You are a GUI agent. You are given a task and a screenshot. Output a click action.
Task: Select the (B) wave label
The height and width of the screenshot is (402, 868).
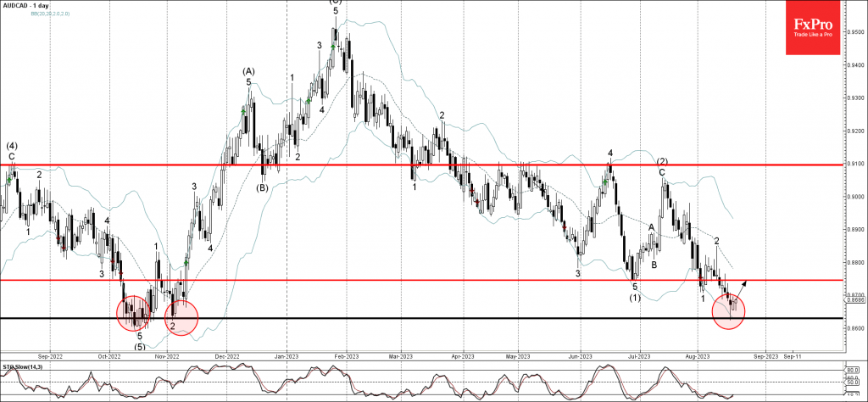(263, 187)
